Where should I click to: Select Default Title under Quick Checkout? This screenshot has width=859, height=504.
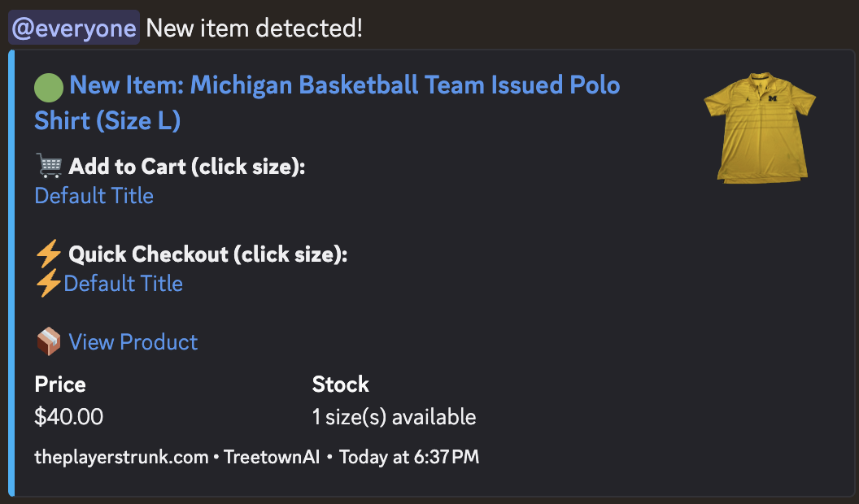pos(123,283)
